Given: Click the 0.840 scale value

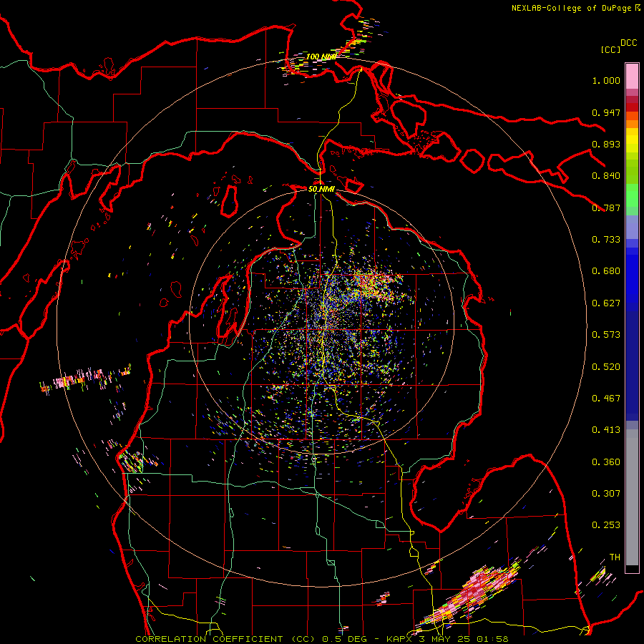Looking at the screenshot, I should click(606, 176).
